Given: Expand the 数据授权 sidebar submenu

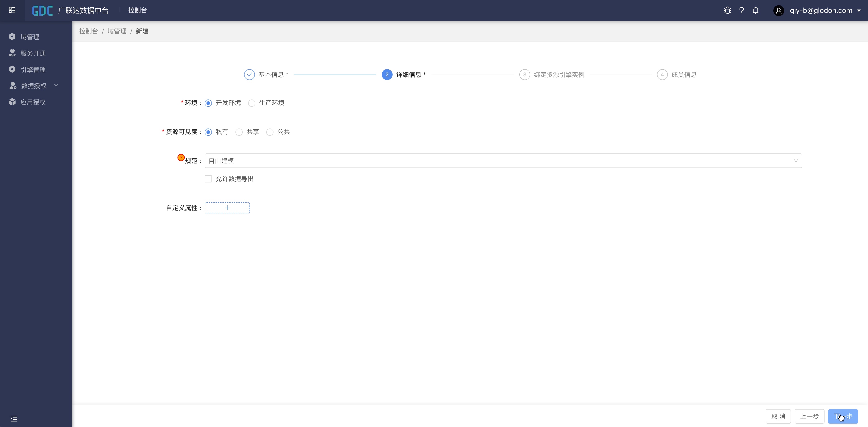Looking at the screenshot, I should point(34,86).
